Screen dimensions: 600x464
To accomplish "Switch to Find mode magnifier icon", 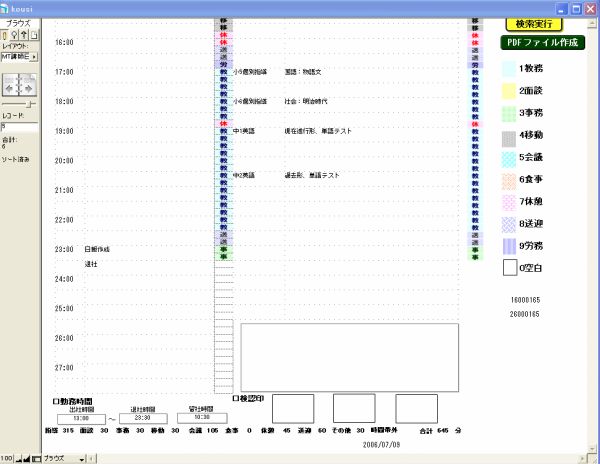I will pyautogui.click(x=14, y=35).
